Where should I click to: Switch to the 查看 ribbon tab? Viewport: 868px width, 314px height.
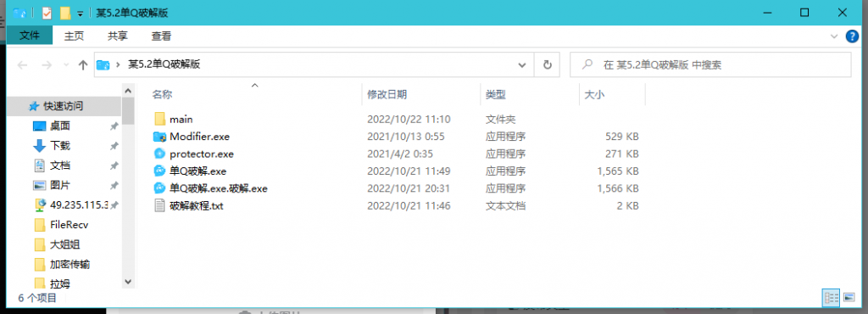pyautogui.click(x=161, y=36)
